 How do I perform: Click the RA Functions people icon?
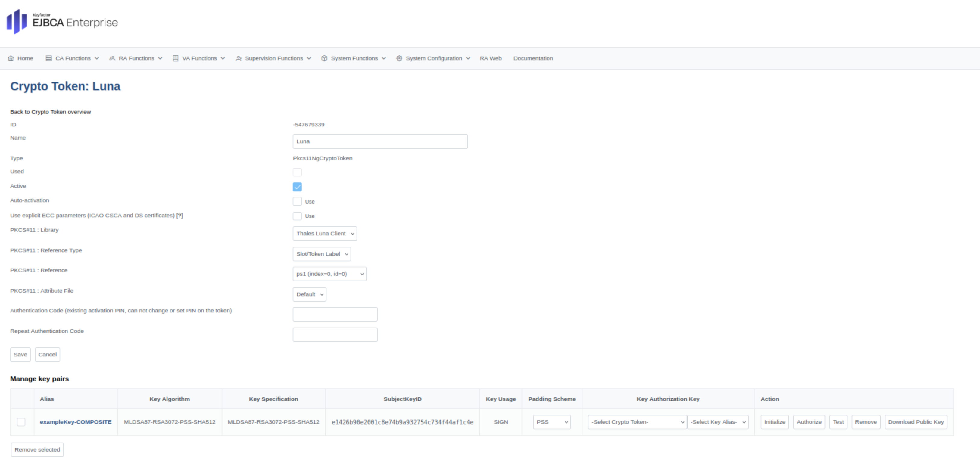[112, 58]
